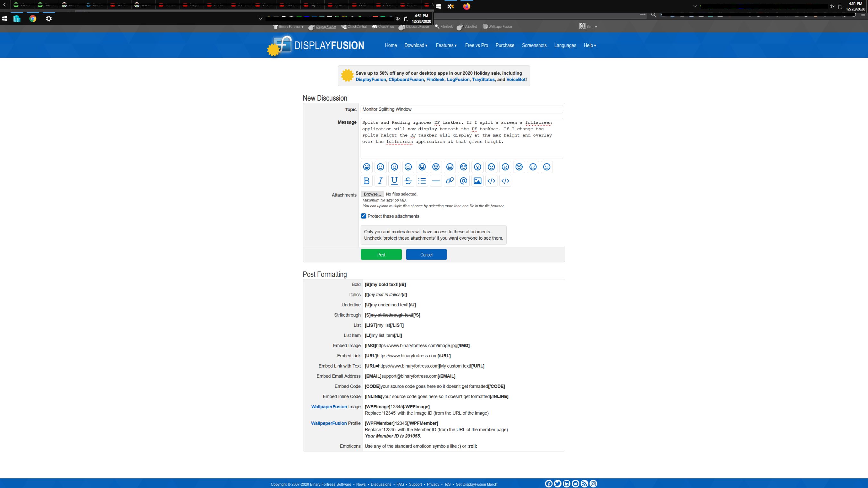Apply strikethrough formatting icon
868x488 pixels.
point(408,181)
